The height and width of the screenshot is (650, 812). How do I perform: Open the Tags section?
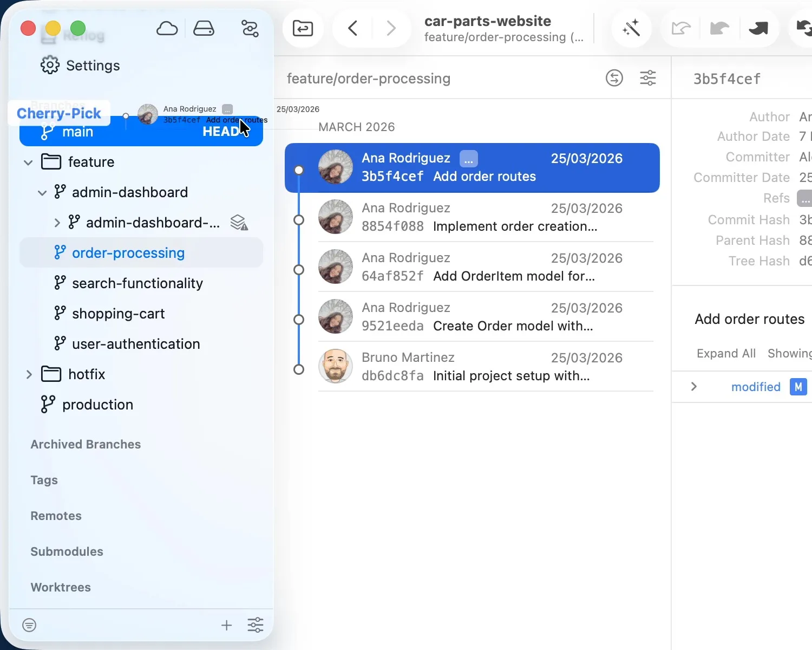(44, 480)
